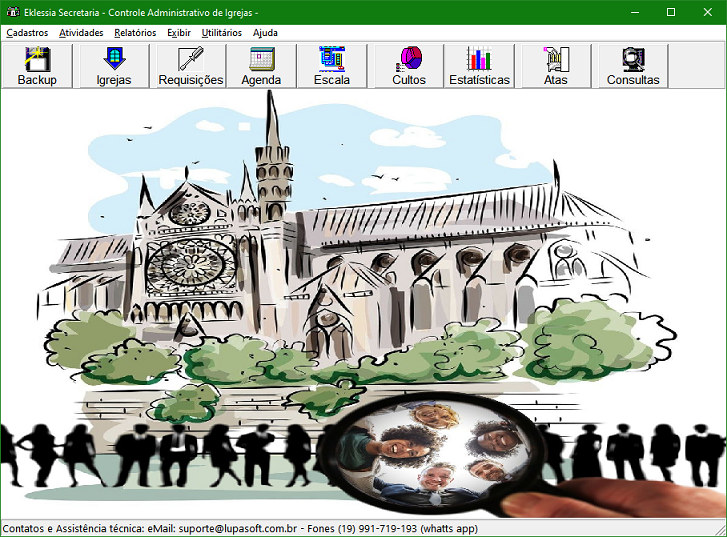The width and height of the screenshot is (727, 537).
Task: Close the Eklessia Secretaria window
Action: (708, 12)
